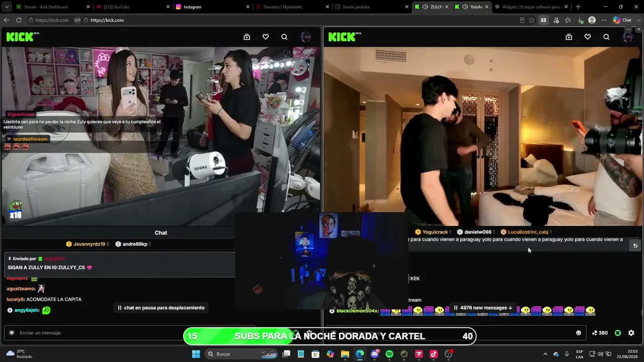Click username agustteamo in left chat
The width and height of the screenshot is (644, 362).
[x=21, y=289]
